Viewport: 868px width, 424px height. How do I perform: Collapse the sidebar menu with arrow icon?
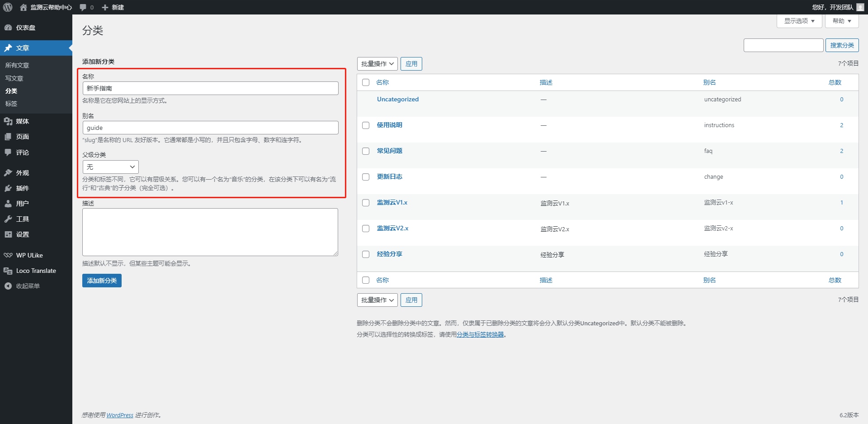[x=8, y=286]
